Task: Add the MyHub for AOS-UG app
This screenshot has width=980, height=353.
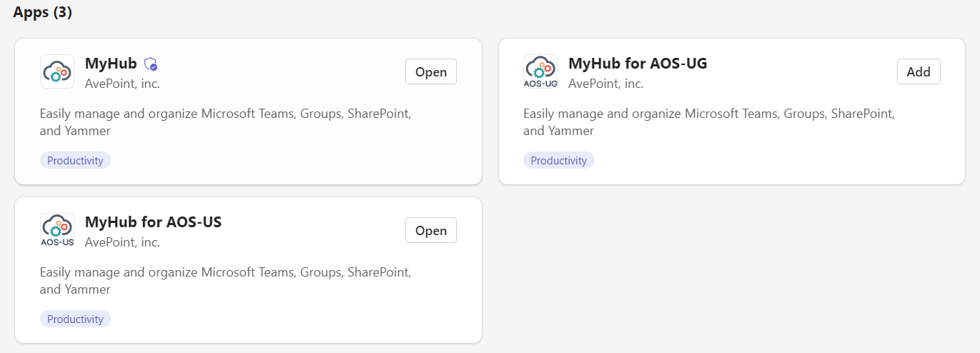Action: pos(919,71)
